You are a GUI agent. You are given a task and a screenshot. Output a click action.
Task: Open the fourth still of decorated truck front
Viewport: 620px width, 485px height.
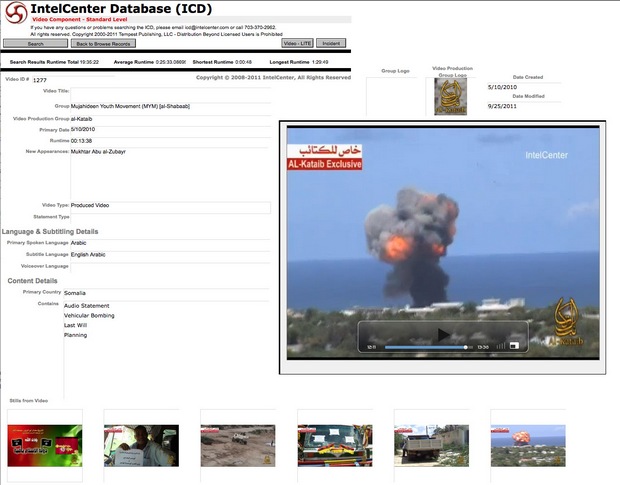[x=334, y=445]
